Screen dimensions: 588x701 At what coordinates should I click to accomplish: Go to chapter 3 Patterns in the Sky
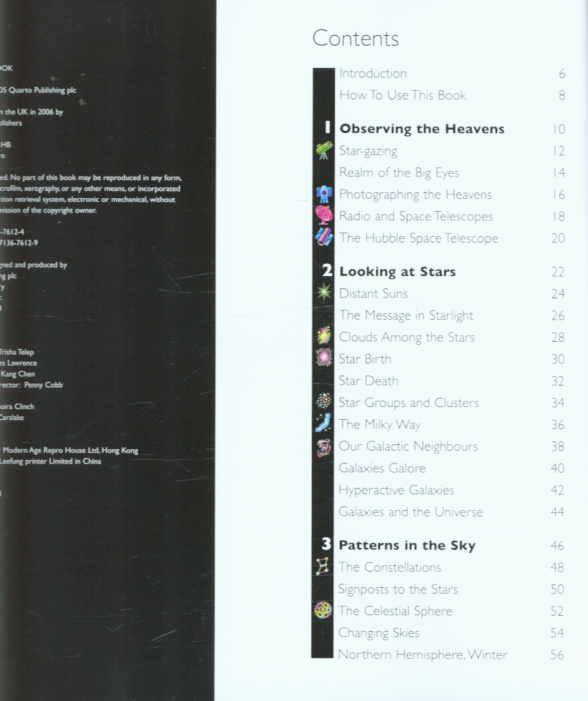point(406,545)
